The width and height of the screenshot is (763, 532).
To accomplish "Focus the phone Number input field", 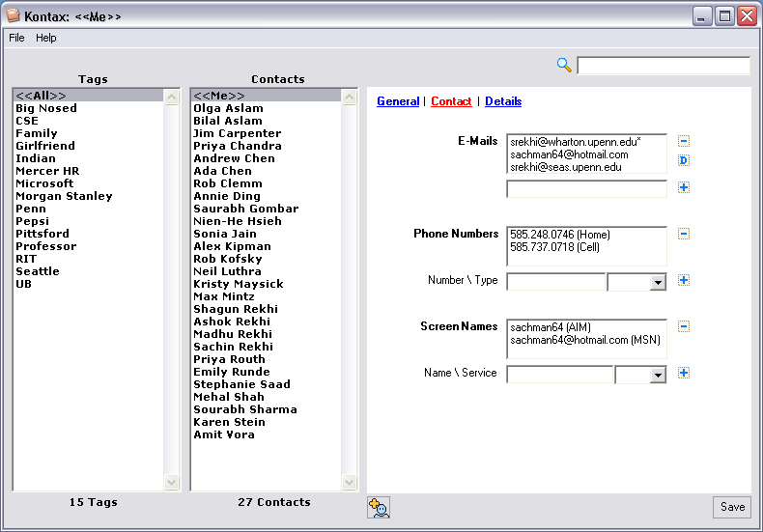I will coord(555,282).
